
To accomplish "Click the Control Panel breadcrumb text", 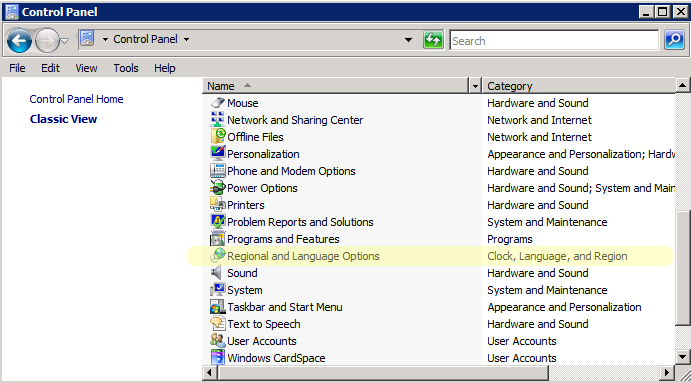I will tap(145, 39).
